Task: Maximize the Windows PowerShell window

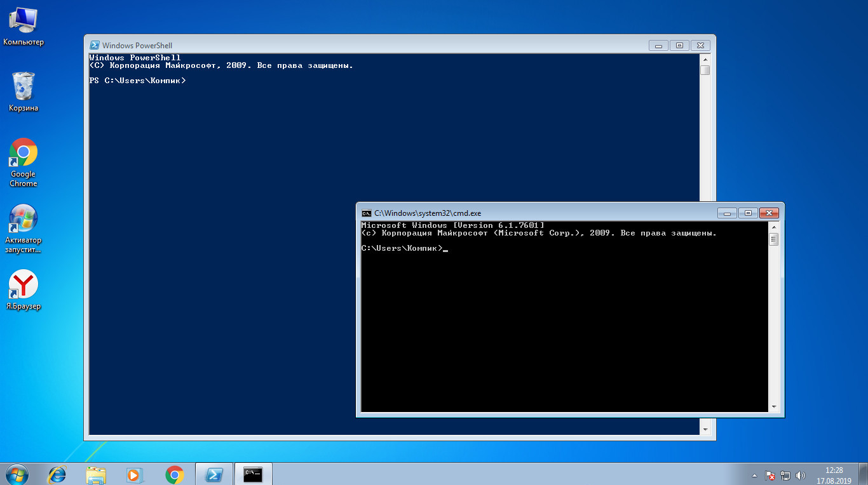Action: pyautogui.click(x=679, y=45)
